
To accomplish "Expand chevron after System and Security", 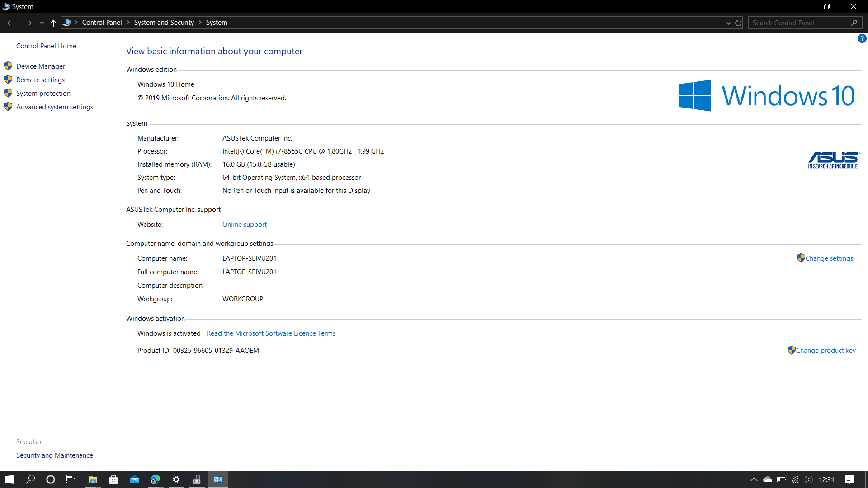I will (x=200, y=23).
